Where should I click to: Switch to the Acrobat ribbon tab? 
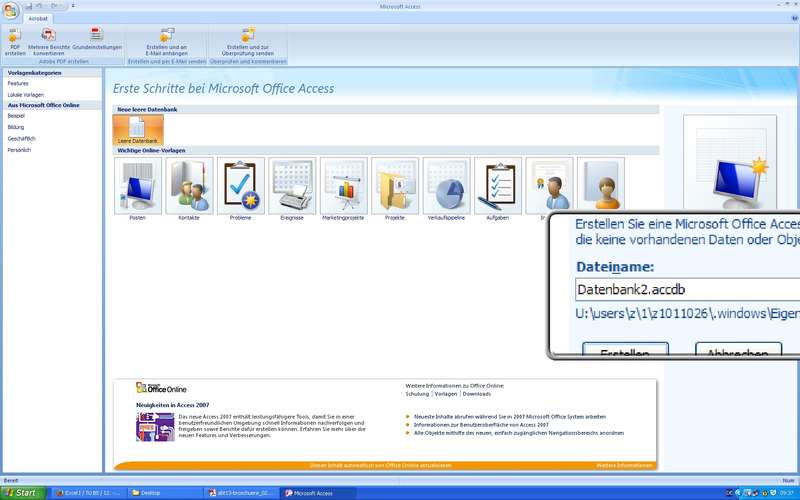pyautogui.click(x=38, y=18)
